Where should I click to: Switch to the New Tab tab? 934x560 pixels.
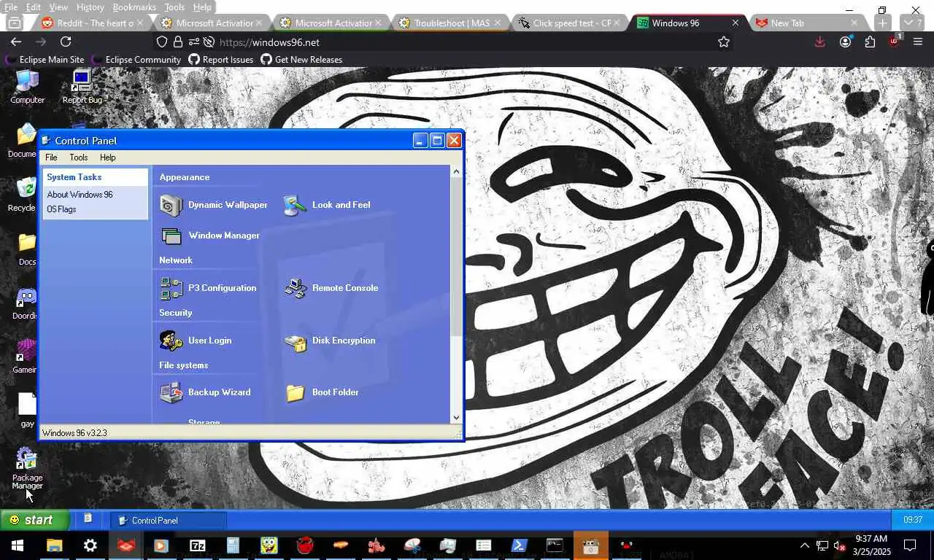coord(806,23)
